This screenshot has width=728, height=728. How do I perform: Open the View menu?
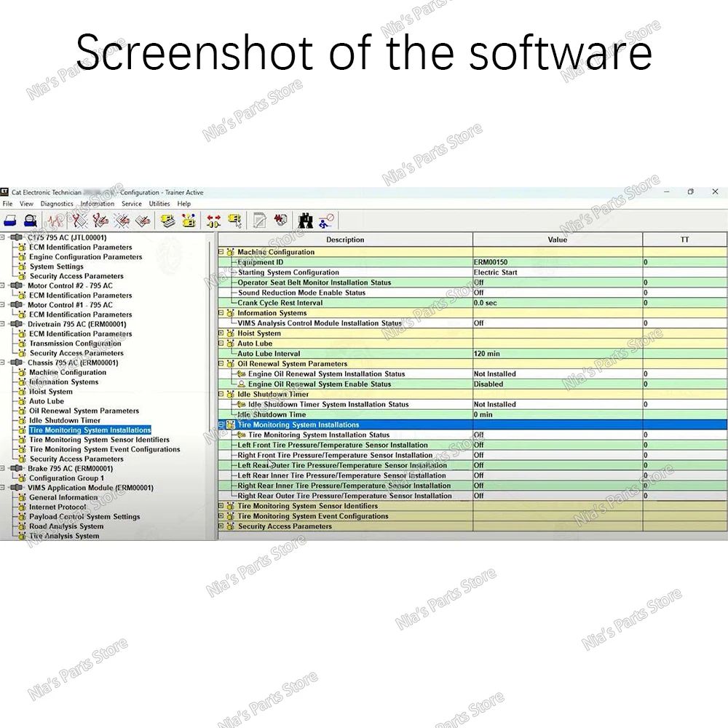(x=26, y=203)
